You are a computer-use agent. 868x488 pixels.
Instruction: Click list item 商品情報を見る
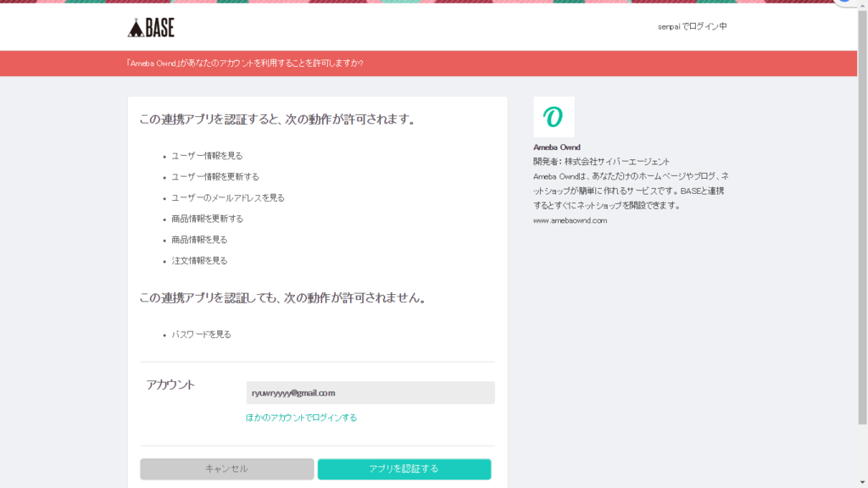tap(199, 240)
